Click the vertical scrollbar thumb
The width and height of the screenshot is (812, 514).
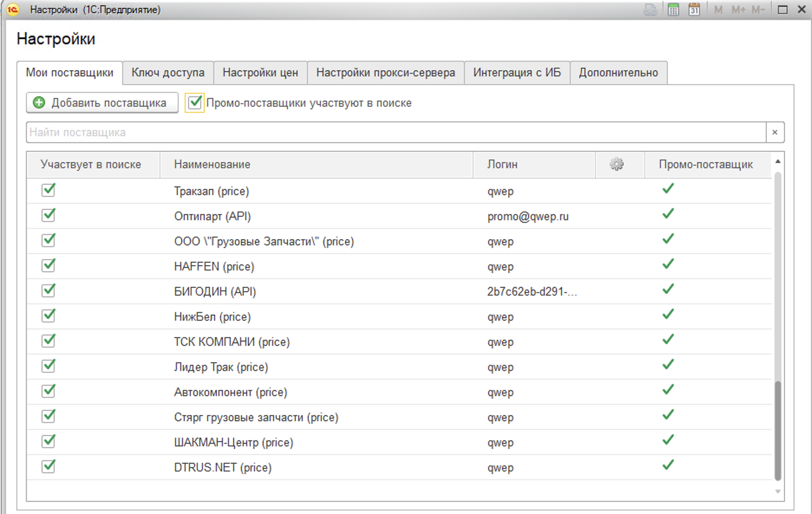(x=778, y=430)
